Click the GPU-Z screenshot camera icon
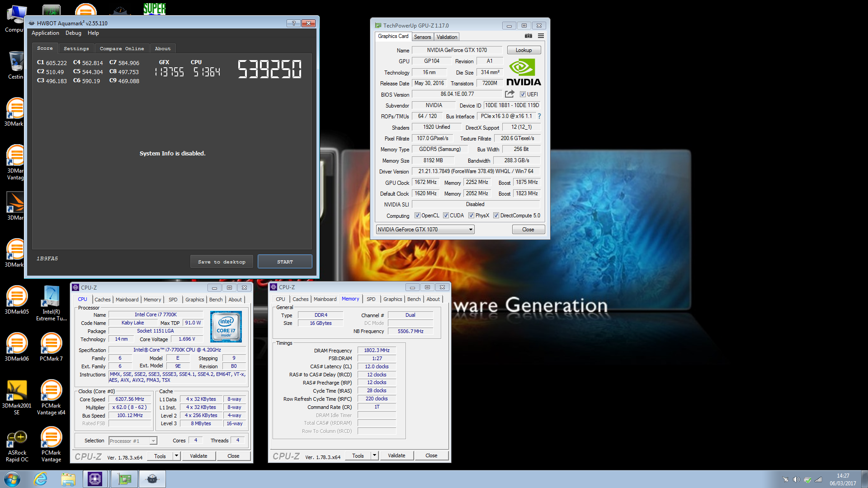868x488 pixels. tap(528, 36)
